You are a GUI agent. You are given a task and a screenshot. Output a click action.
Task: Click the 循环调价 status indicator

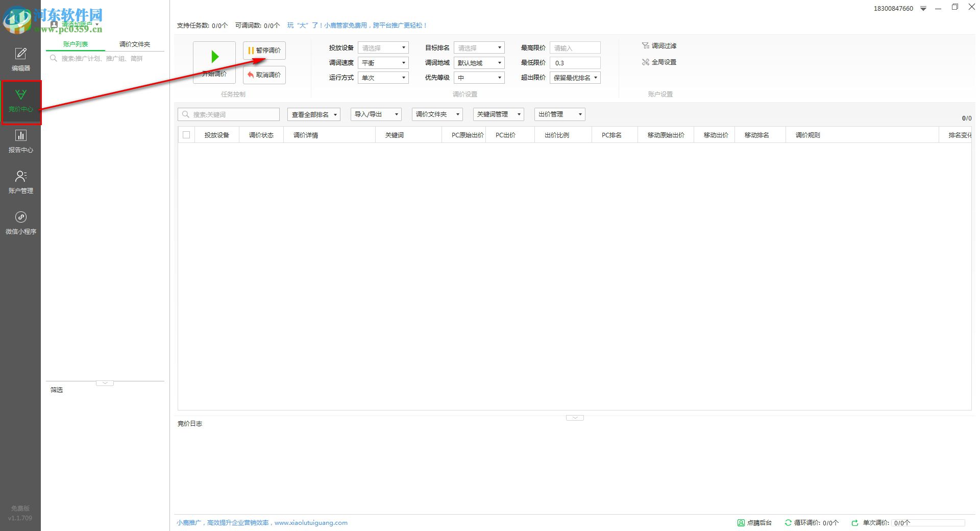pos(812,523)
